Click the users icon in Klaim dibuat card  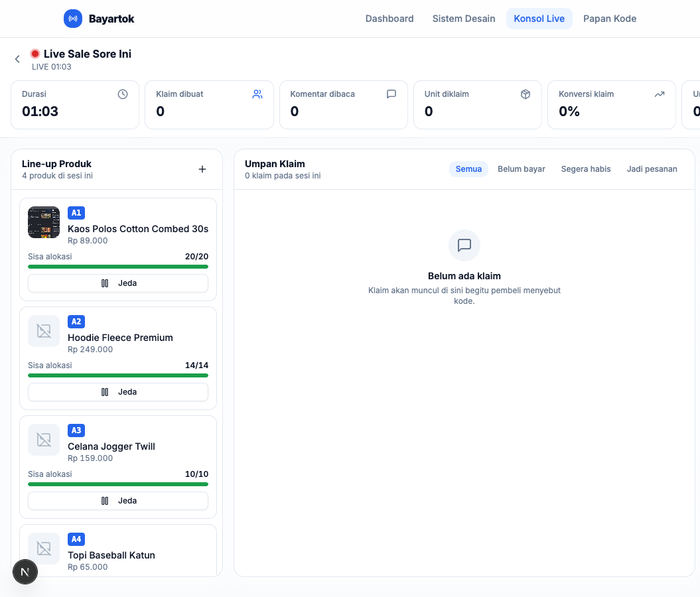click(257, 94)
